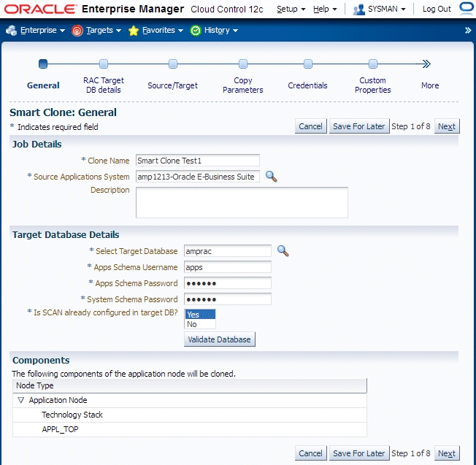Click the Validate Database button
The width and height of the screenshot is (476, 465).
point(220,339)
